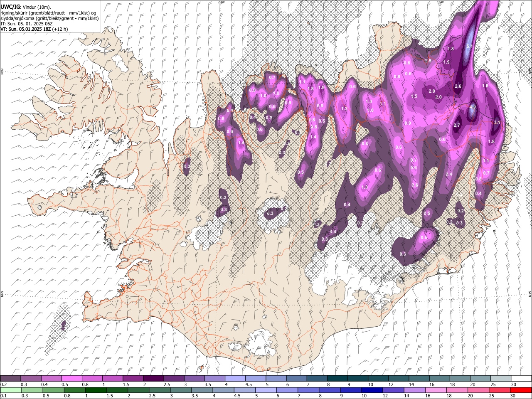Select blue bottom-row swatch between 8 and 9
The width and height of the screenshot is (532, 399).
pyautogui.click(x=329, y=390)
